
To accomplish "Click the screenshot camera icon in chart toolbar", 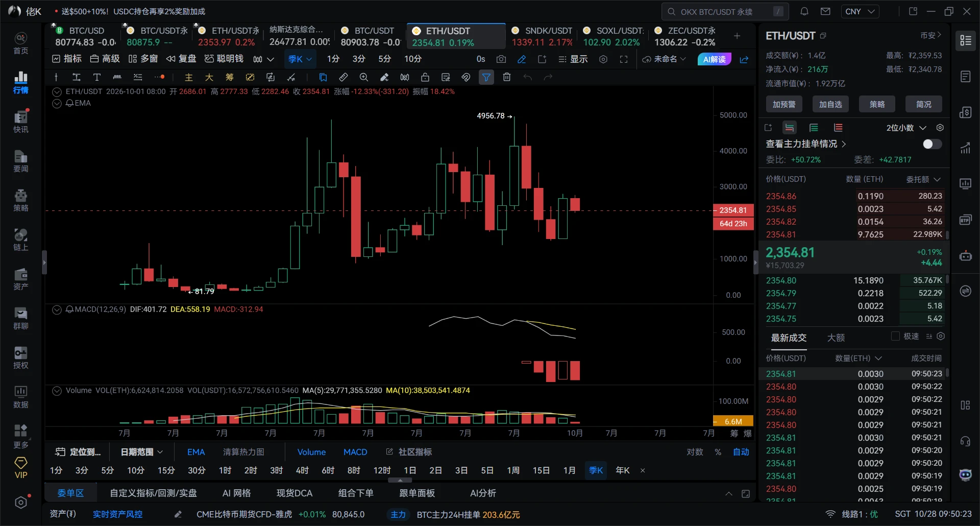I will pos(501,59).
